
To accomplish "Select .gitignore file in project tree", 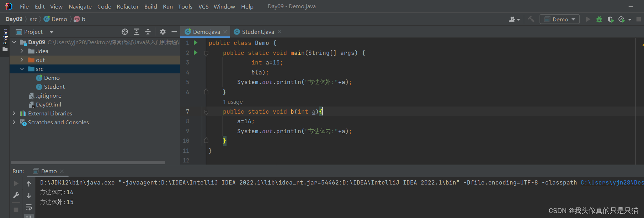I will coord(45,95).
